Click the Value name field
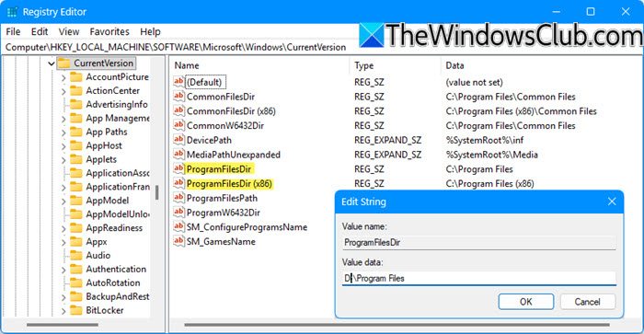The image size is (644, 334). [x=479, y=242]
